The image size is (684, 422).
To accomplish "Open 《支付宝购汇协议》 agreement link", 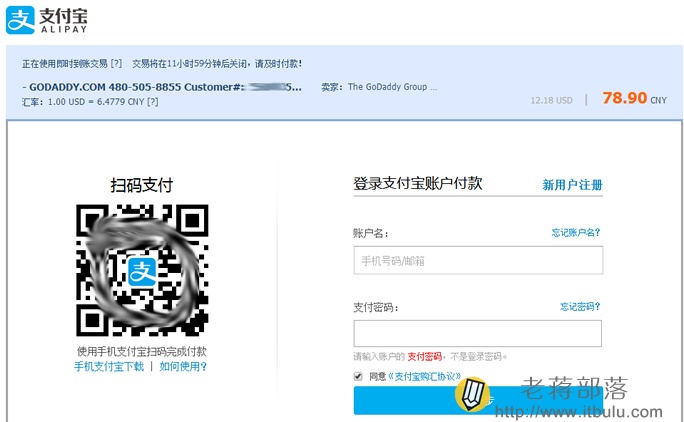I will 424,376.
